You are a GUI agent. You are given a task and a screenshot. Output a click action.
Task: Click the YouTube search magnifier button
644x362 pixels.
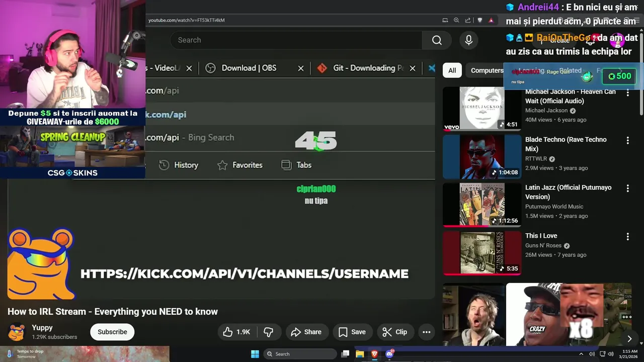437,40
